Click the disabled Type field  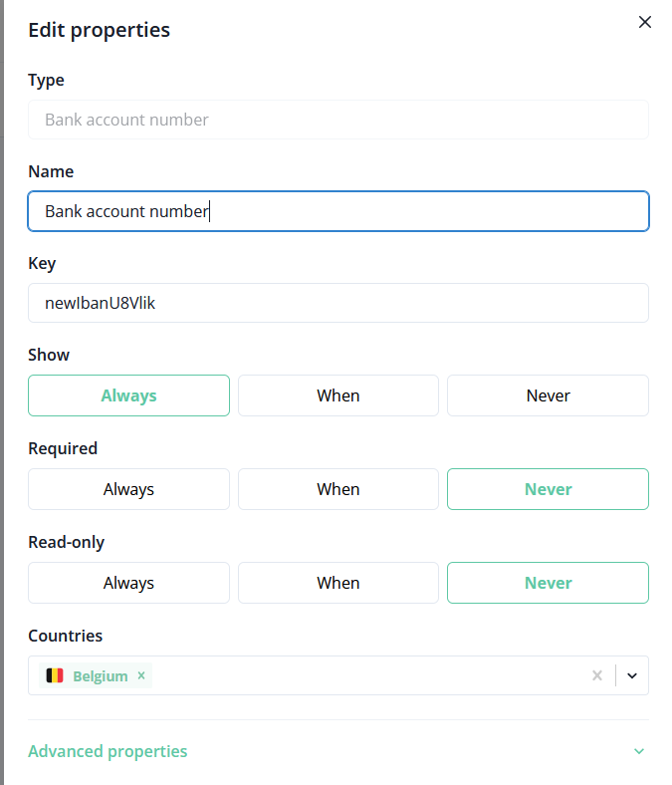337,120
